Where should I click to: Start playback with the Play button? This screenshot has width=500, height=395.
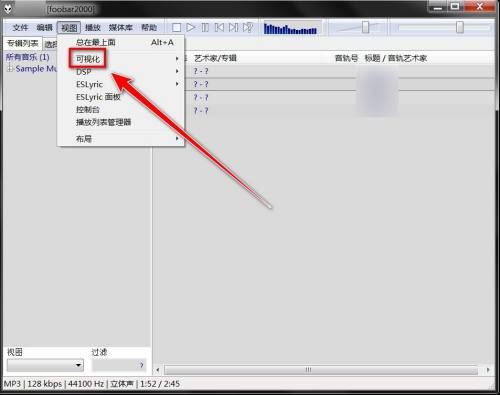tap(191, 27)
